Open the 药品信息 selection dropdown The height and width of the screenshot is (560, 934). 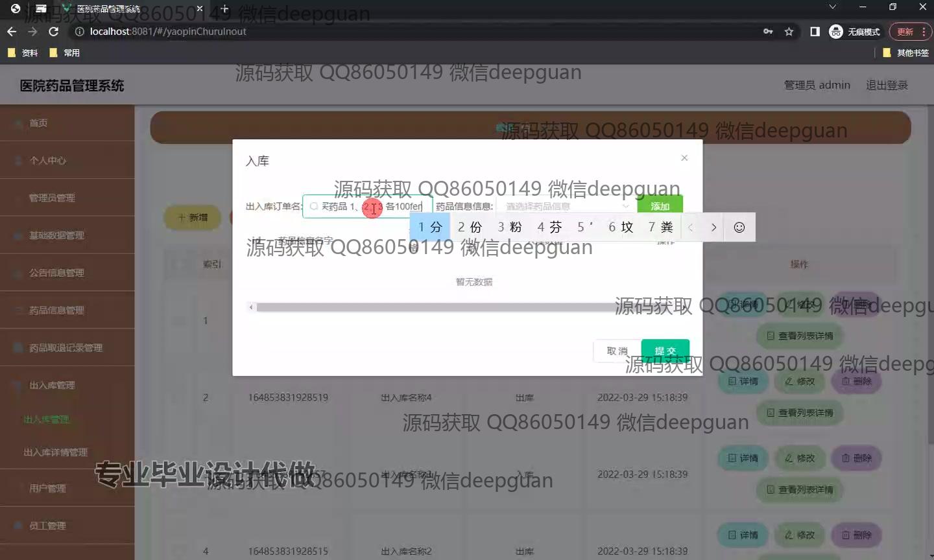565,206
